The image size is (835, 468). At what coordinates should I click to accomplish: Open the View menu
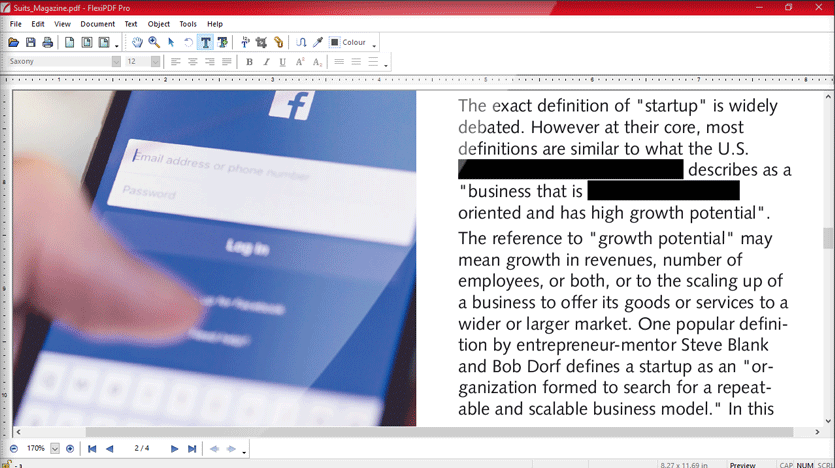point(62,24)
